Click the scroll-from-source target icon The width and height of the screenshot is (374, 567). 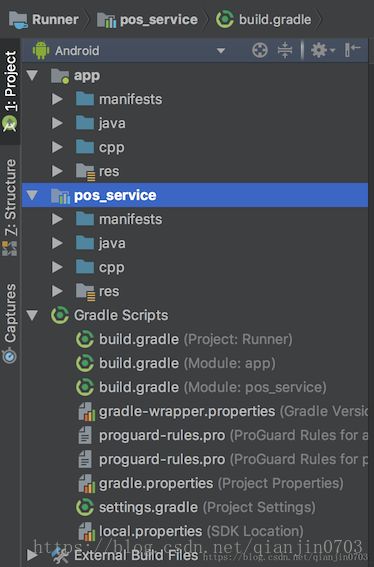point(260,50)
